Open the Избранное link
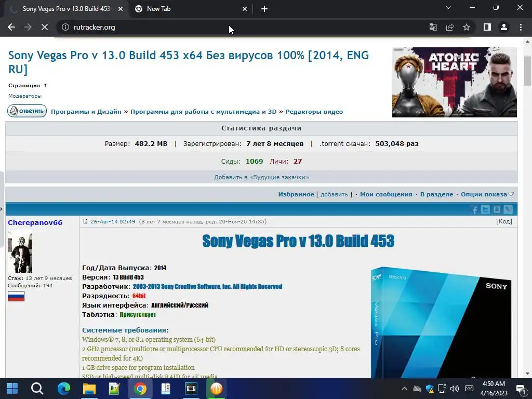The width and height of the screenshot is (532, 399). click(x=296, y=194)
